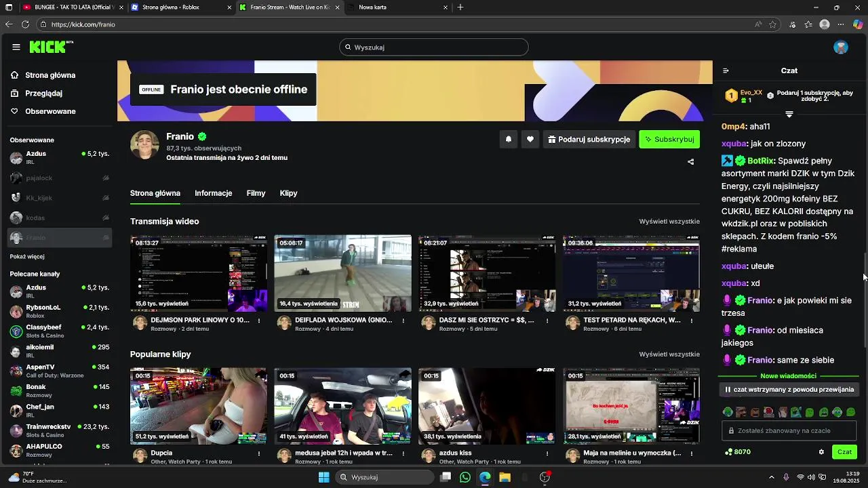Switch to the Klipy tab
868x488 pixels.
click(288, 193)
